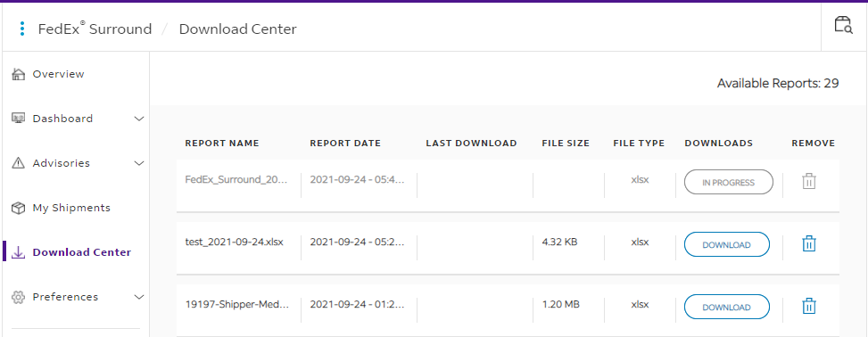Screen dimensions: 868x337
Task: Delete the 19197-Shipper-Med report
Action: pos(809,306)
